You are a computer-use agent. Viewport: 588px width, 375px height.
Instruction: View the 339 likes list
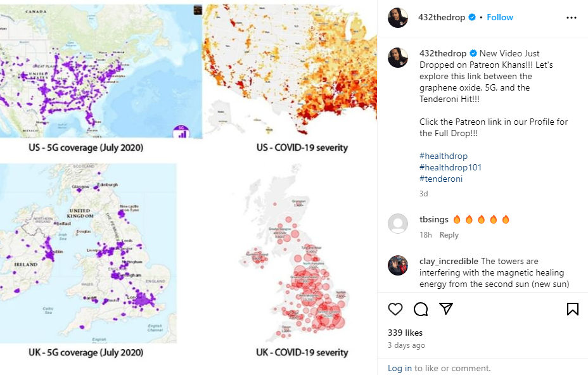click(x=405, y=333)
